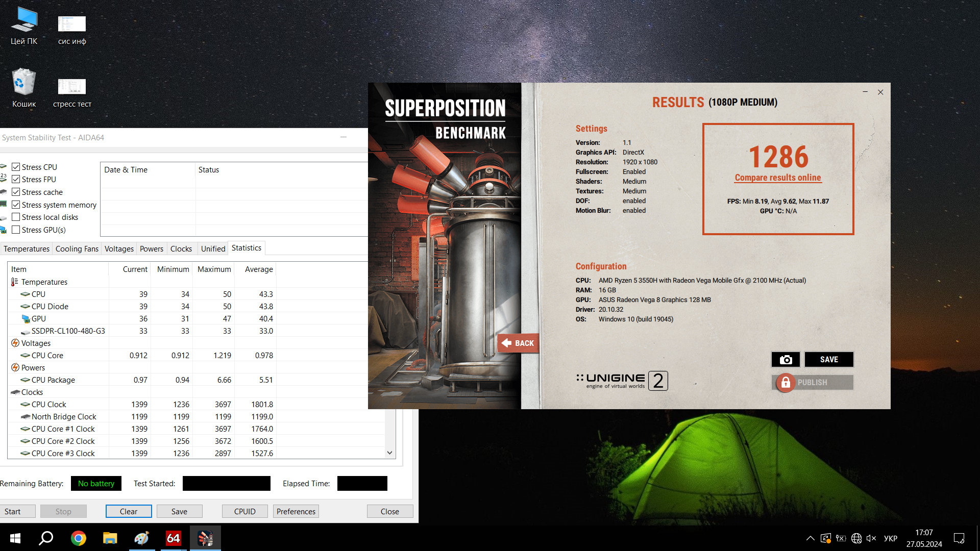The height and width of the screenshot is (551, 980).
Task: Click the Superposition taskbar icon
Action: [x=205, y=538]
